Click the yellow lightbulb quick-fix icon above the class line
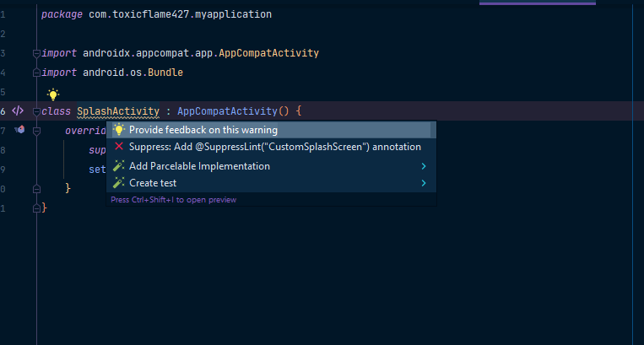 pos(53,94)
